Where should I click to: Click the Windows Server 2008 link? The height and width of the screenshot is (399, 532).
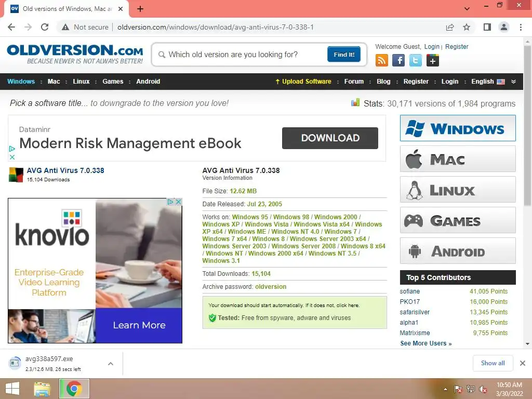pyautogui.click(x=303, y=246)
